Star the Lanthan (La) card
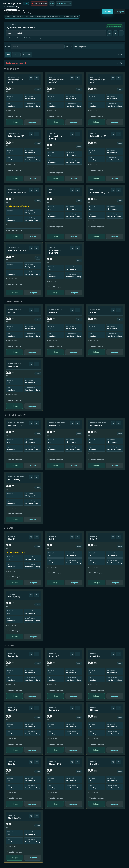 [x=72, y=423]
